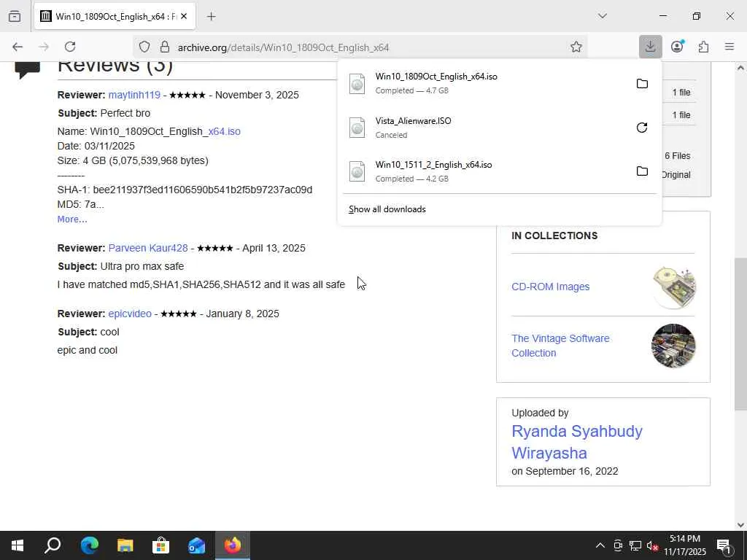Screen dimensions: 747x560
Task: Open The Vintage Software Collection link
Action: pyautogui.click(x=560, y=346)
